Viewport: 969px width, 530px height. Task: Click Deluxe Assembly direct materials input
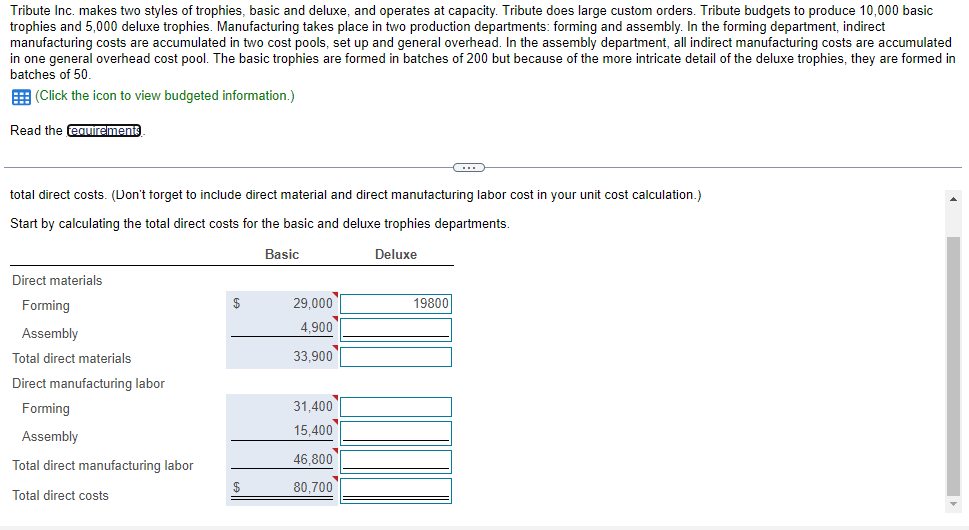pos(396,329)
